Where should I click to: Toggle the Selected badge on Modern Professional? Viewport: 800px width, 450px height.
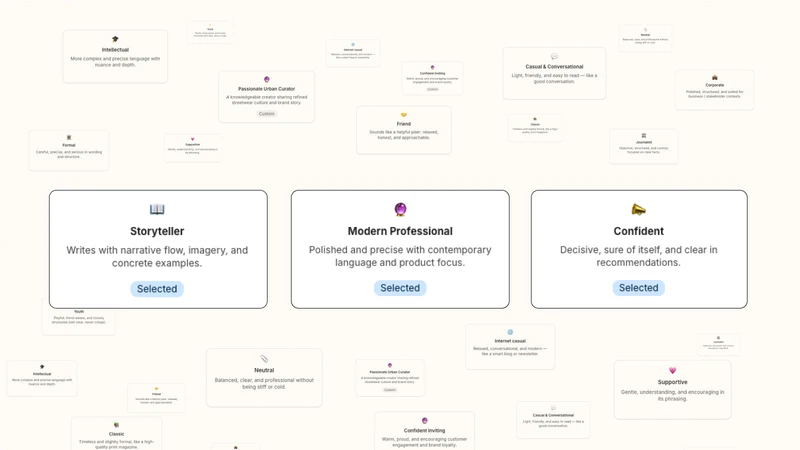coord(400,288)
